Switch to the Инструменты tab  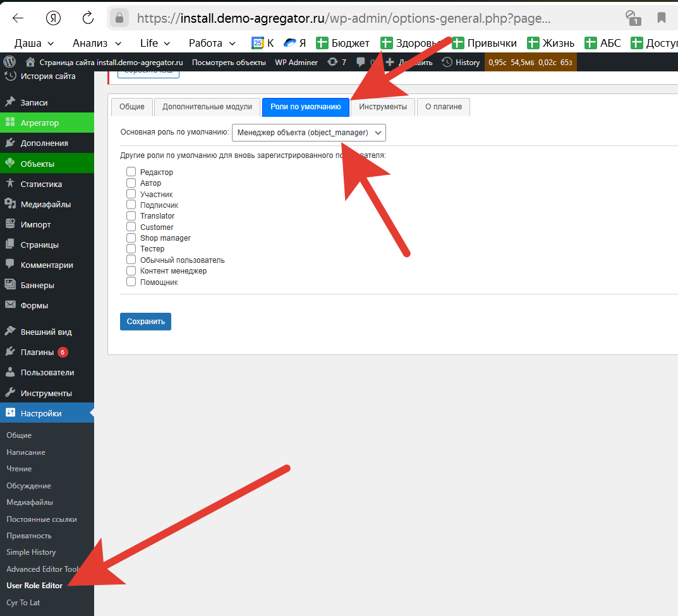click(x=383, y=107)
